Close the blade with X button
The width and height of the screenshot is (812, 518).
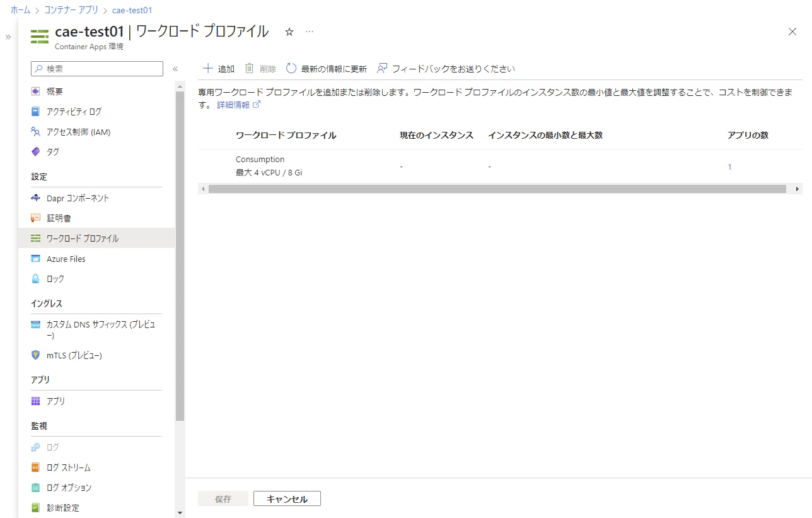(x=792, y=32)
